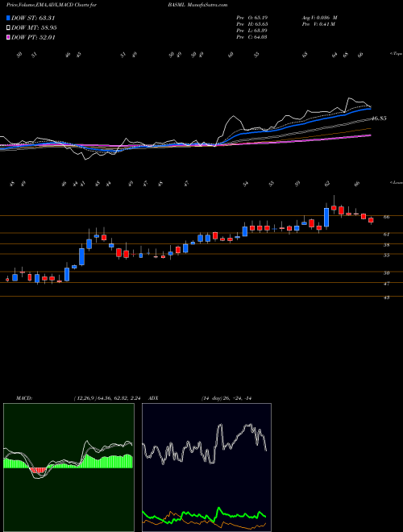Open the dark blue ADX indicator chart
Screen dimensions: 403x532
[x=206, y=468]
